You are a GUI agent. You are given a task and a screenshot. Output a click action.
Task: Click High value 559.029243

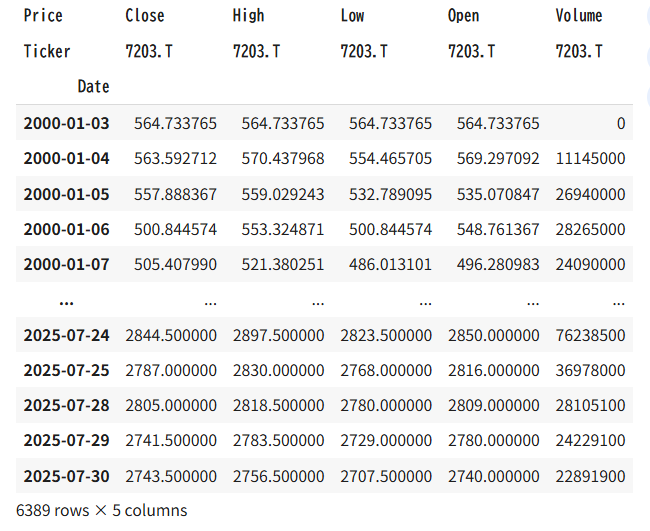[283, 194]
